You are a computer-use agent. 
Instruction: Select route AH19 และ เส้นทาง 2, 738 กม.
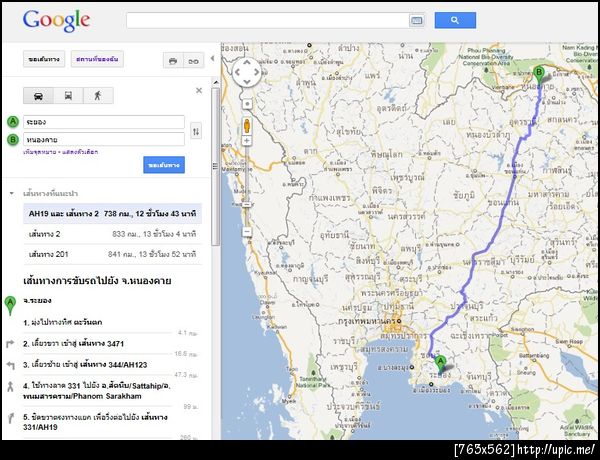click(112, 214)
